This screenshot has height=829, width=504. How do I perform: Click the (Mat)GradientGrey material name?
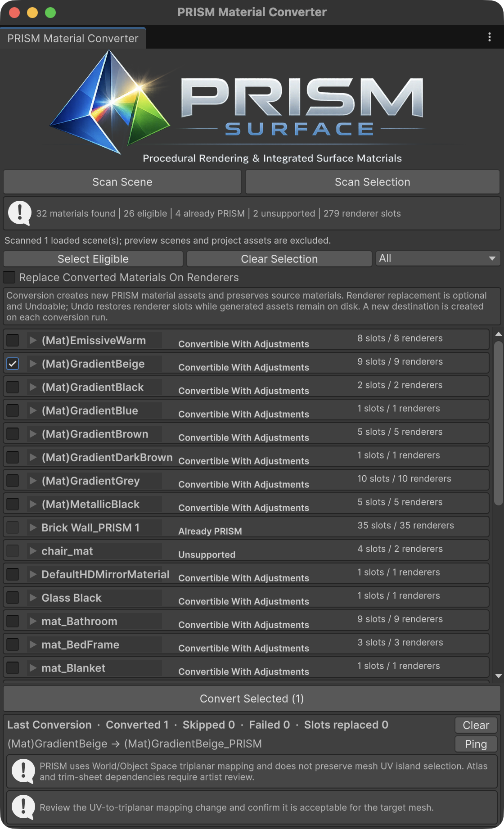pyautogui.click(x=90, y=481)
